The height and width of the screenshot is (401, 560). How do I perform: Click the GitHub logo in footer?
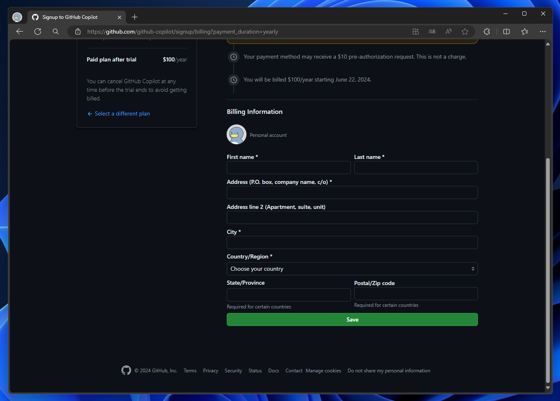[126, 370]
